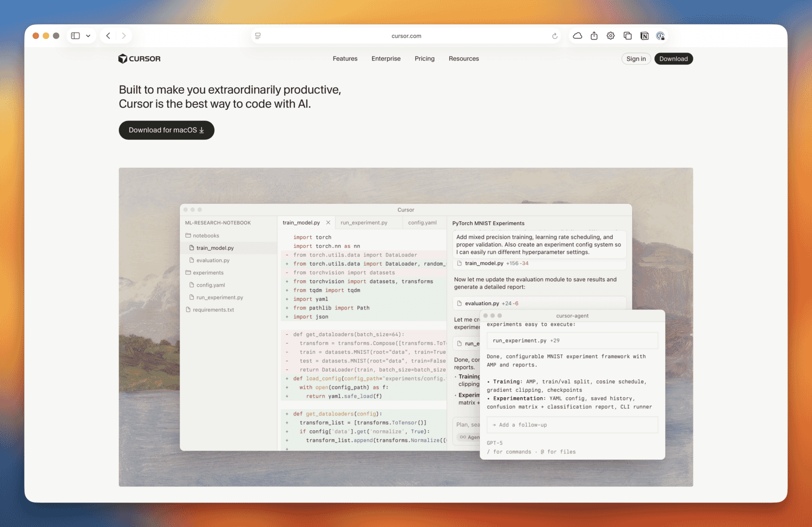Open train_model.py +156 -34 change entry
The height and width of the screenshot is (527, 812).
click(x=539, y=263)
